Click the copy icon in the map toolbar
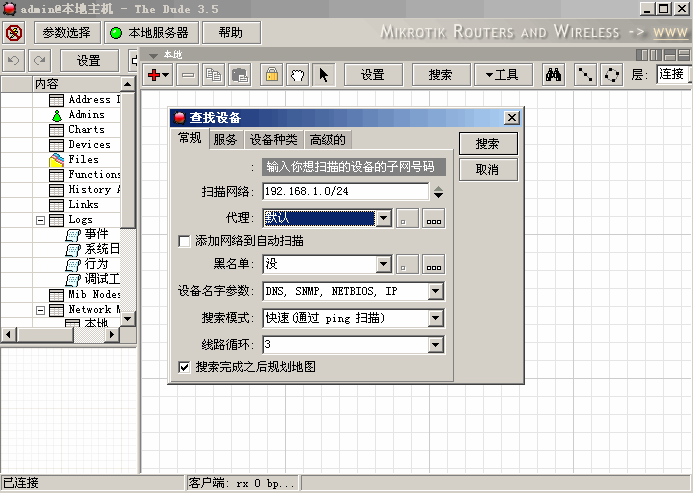The width and height of the screenshot is (693, 493). (x=214, y=75)
